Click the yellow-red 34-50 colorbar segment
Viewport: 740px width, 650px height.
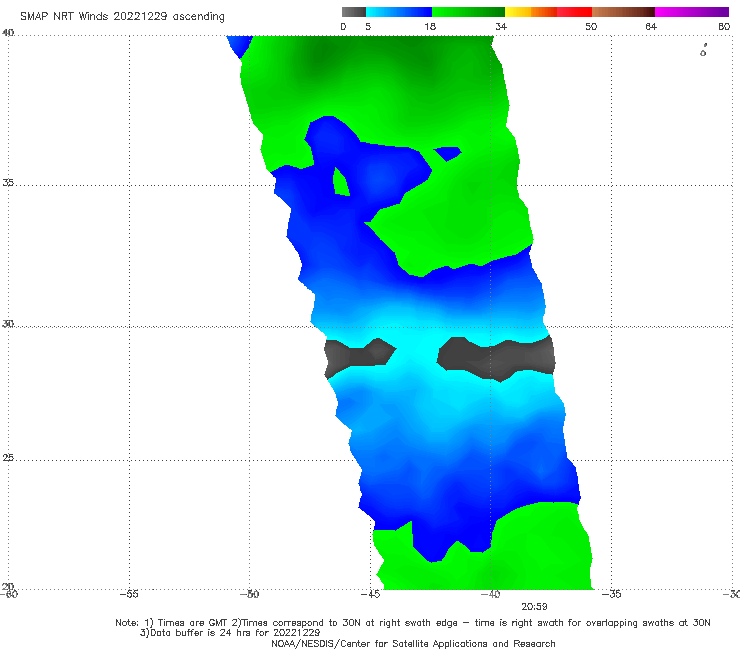click(x=548, y=12)
